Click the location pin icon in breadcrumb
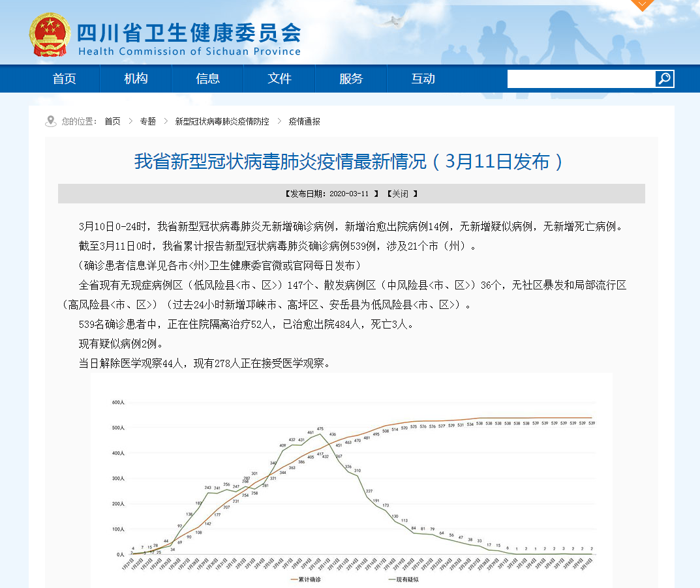 50,121
